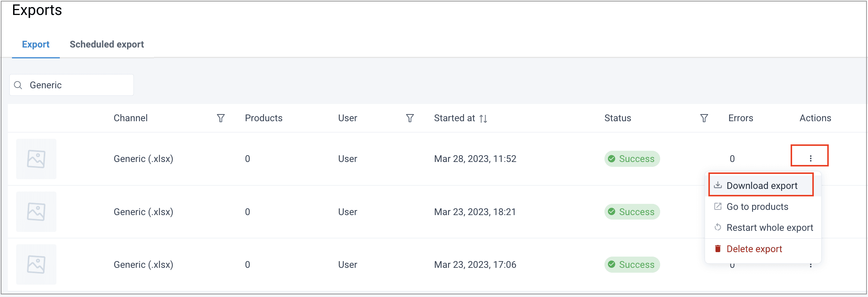Choose Download export from the menu
The height and width of the screenshot is (297, 868).
761,186
